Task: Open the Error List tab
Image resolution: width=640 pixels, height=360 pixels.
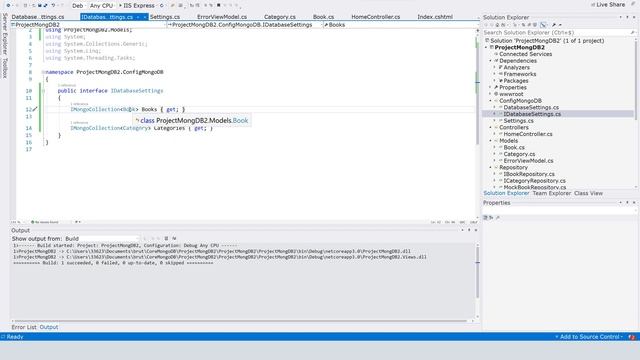Action: (24, 327)
